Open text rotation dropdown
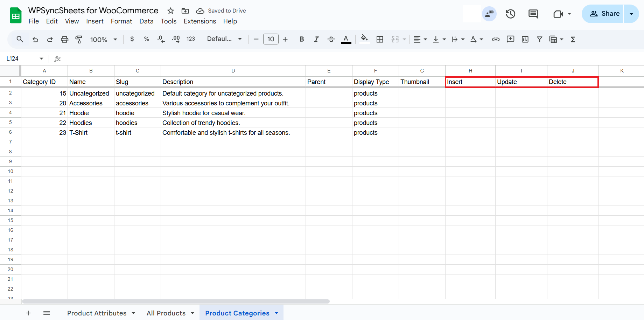 click(477, 39)
